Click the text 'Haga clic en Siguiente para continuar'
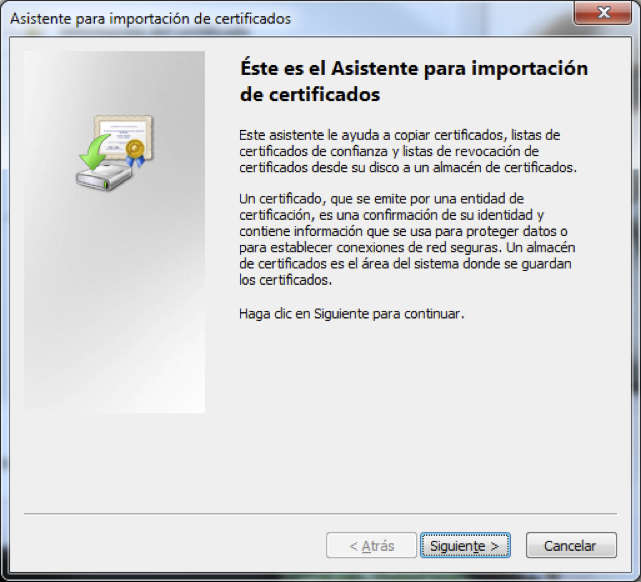 [x=352, y=313]
